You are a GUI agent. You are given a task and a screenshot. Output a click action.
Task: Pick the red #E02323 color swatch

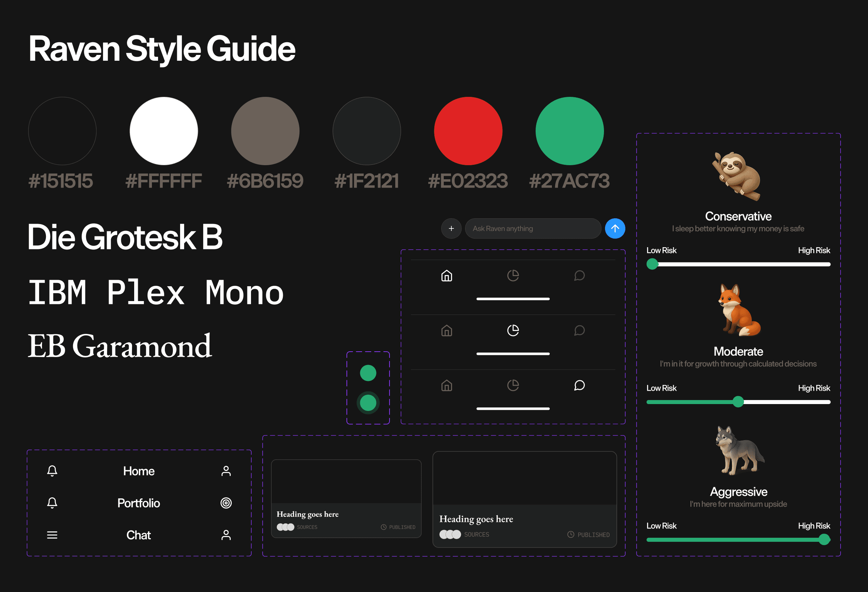click(x=468, y=131)
